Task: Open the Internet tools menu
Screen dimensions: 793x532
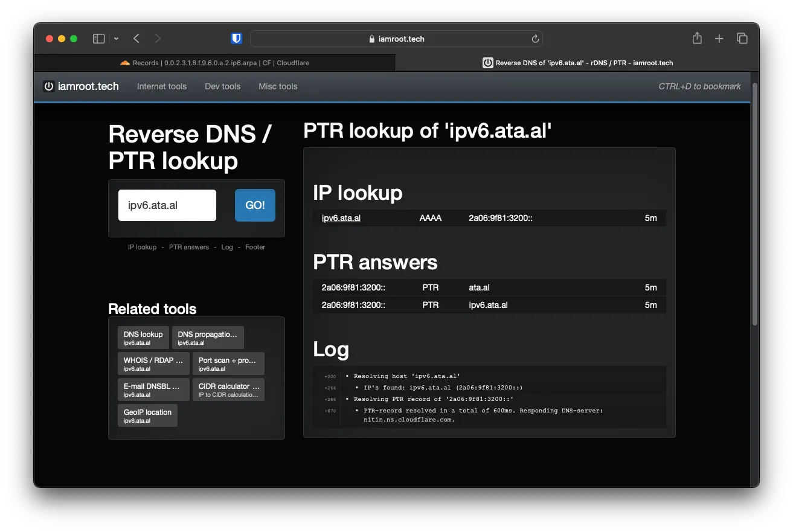Action: (x=162, y=86)
